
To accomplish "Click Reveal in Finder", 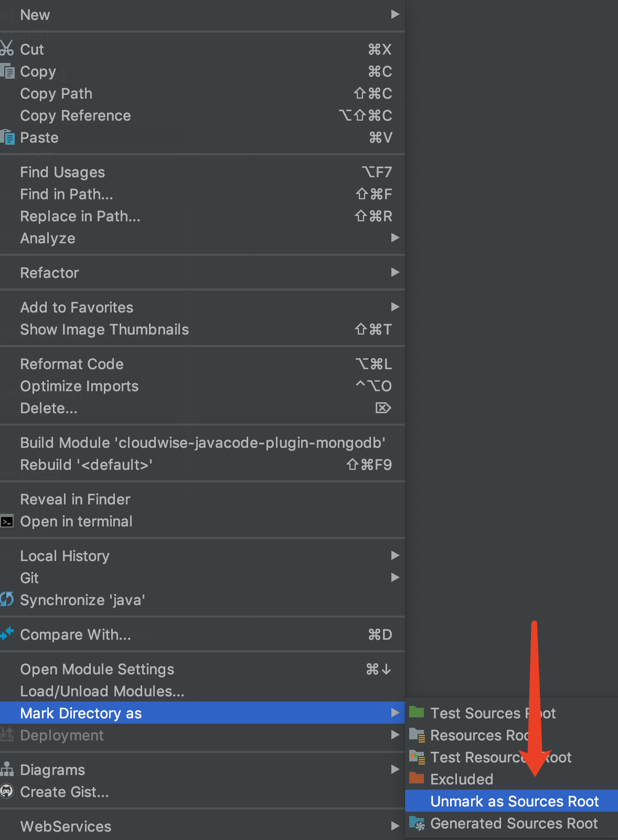I will tap(75, 499).
